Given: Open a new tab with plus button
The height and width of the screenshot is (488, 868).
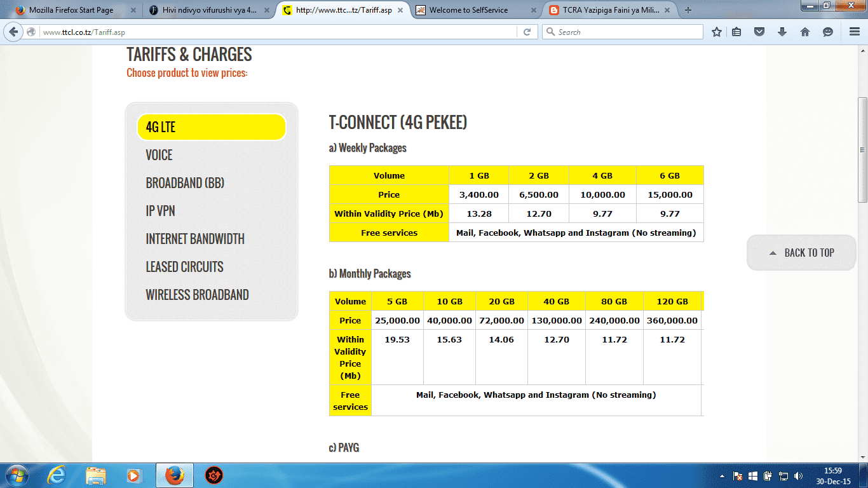Looking at the screenshot, I should tap(688, 10).
